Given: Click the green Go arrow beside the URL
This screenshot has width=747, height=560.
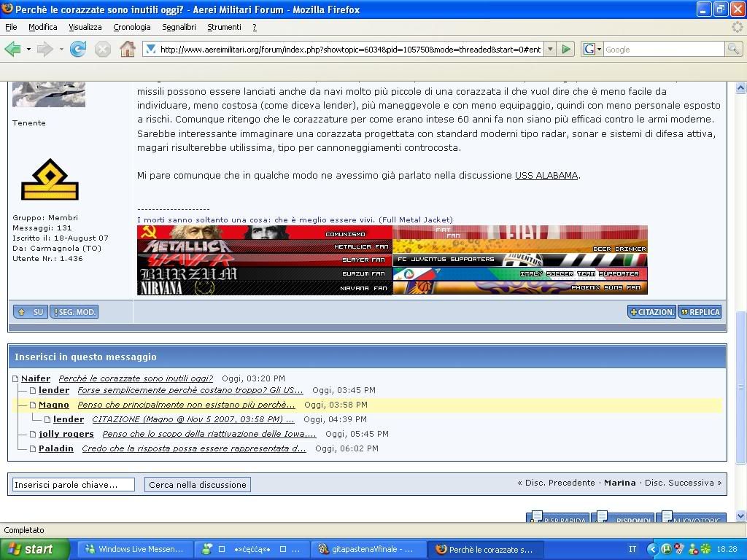Looking at the screenshot, I should pyautogui.click(x=566, y=50).
